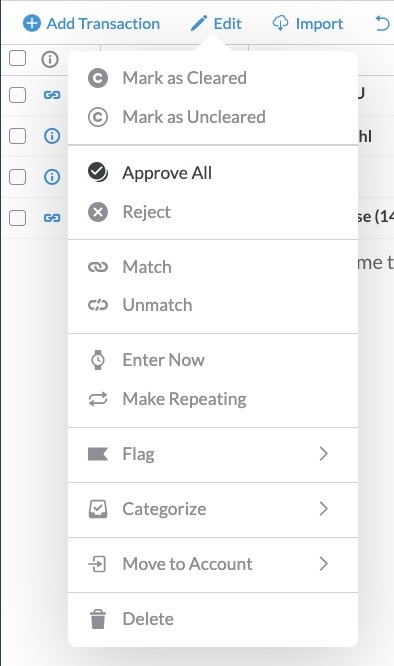The image size is (394, 666).
Task: Click the Enter Now option
Action: [x=213, y=360]
